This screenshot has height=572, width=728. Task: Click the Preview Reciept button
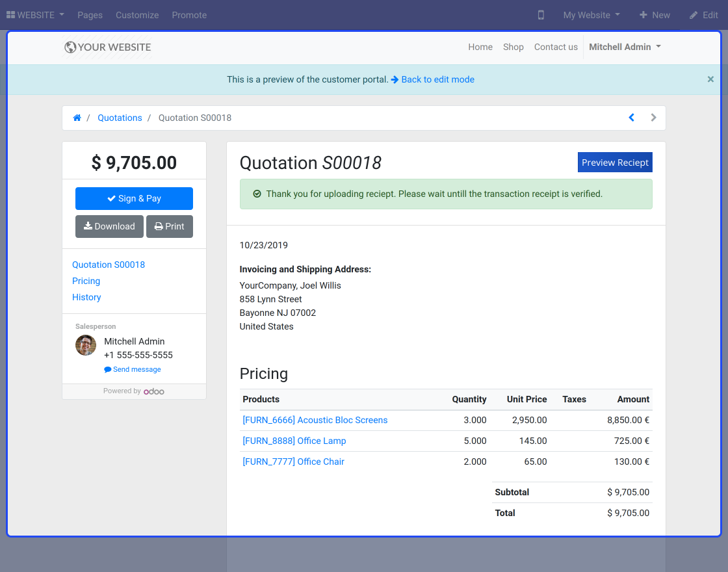(x=615, y=162)
